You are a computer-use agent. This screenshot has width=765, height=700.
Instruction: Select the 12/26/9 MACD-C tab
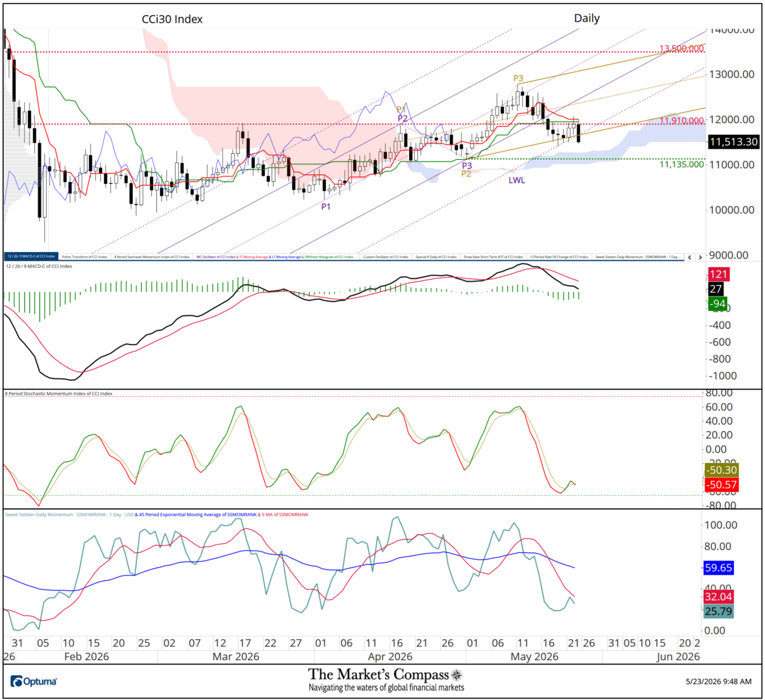(x=31, y=257)
